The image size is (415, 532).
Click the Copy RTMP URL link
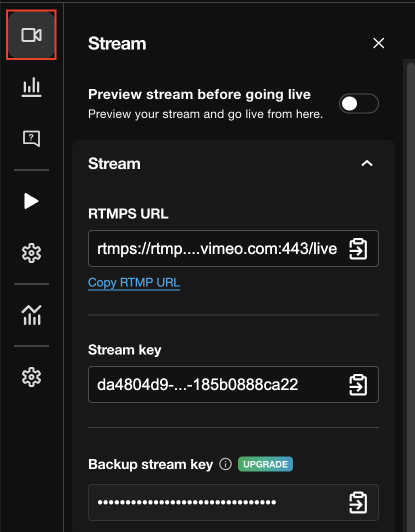click(x=133, y=282)
